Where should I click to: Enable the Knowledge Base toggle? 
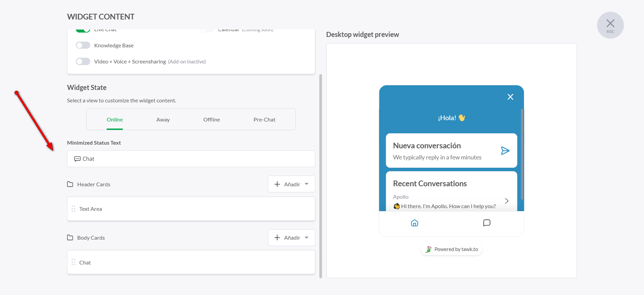click(x=83, y=45)
